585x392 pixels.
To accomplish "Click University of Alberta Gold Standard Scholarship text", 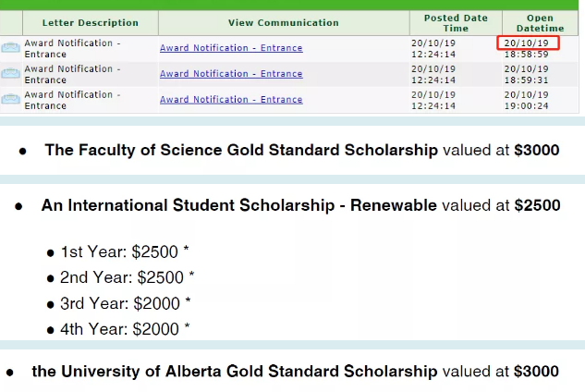I will 234,371.
